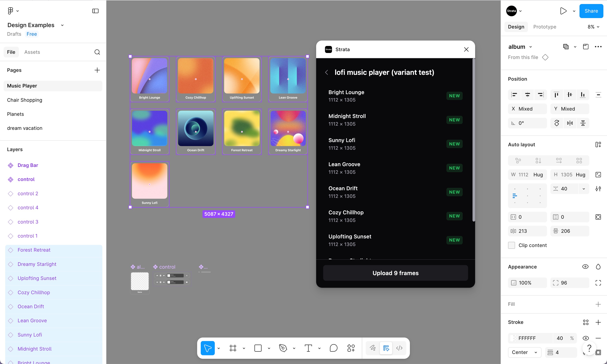607x364 pixels.
Task: Enable the Clip content checkbox
Action: (x=512, y=245)
